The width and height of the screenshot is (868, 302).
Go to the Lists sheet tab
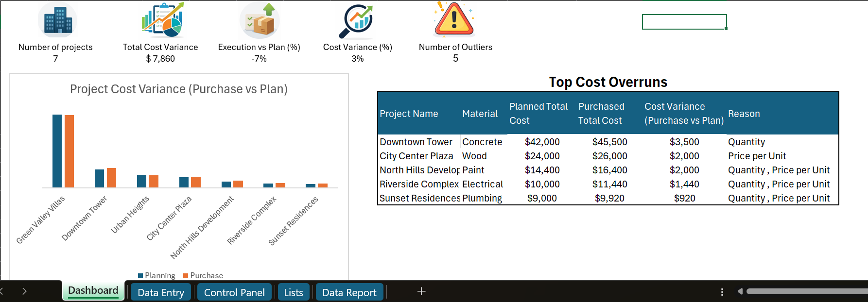pos(293,292)
